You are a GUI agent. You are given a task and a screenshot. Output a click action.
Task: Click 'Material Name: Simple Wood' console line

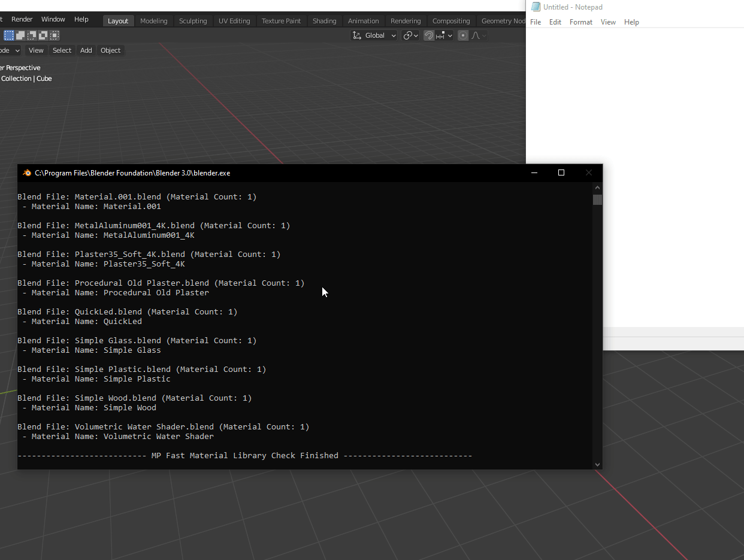point(89,408)
